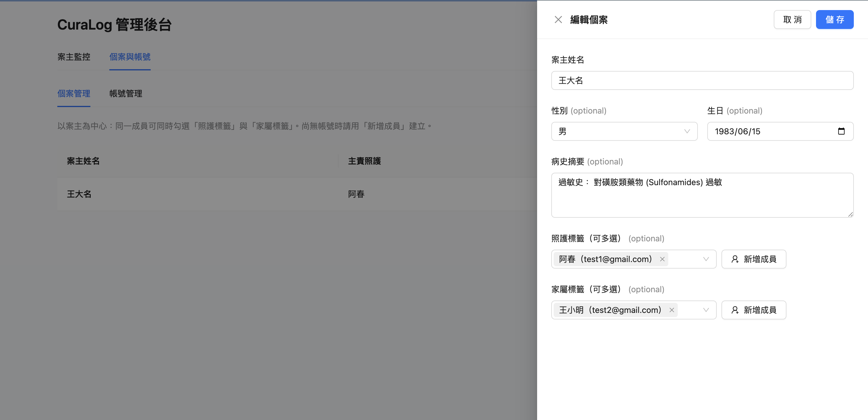The image size is (868, 420).
Task: Remove the 王小明 (test2@gmail.com) family tag
Action: [x=671, y=310]
